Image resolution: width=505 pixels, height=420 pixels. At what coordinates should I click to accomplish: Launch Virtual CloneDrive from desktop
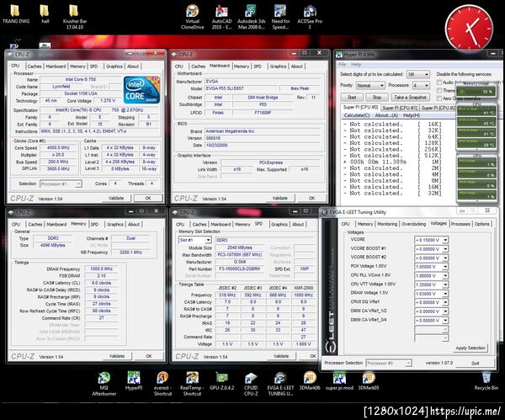(192, 17)
